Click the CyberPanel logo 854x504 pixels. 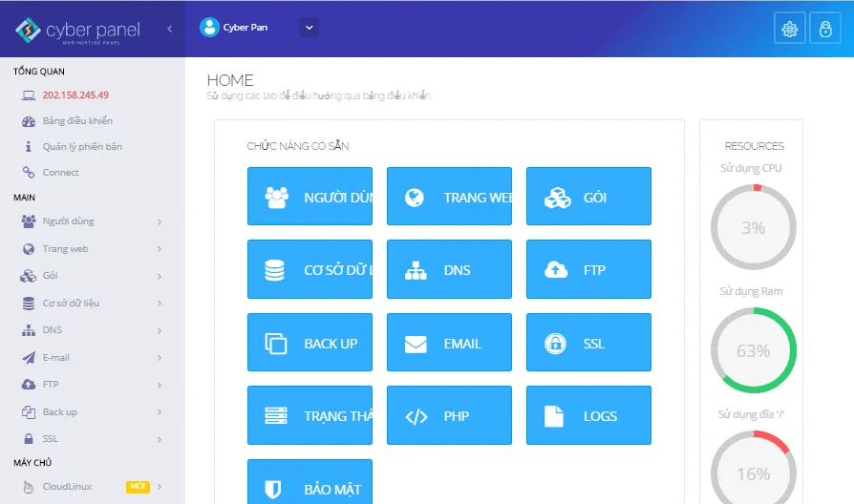(x=78, y=30)
